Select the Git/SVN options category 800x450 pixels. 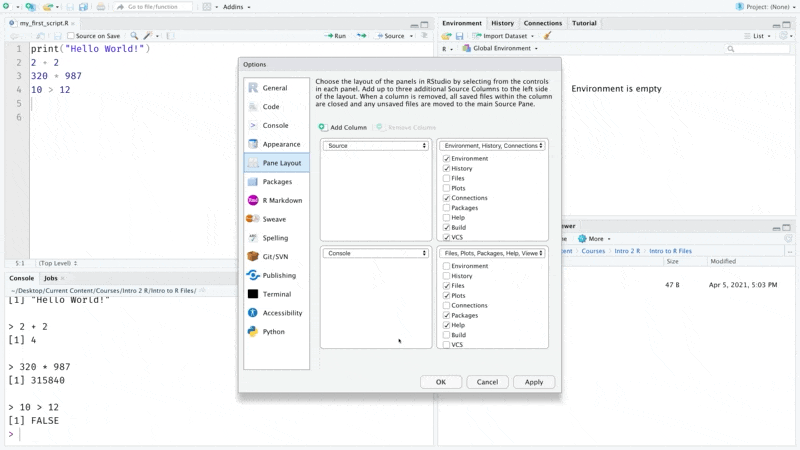click(276, 257)
